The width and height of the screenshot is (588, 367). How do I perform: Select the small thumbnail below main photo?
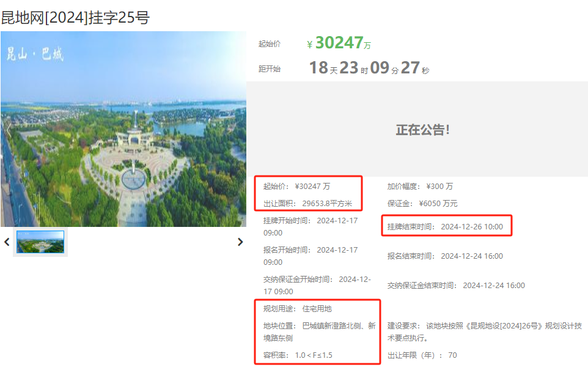tap(40, 242)
